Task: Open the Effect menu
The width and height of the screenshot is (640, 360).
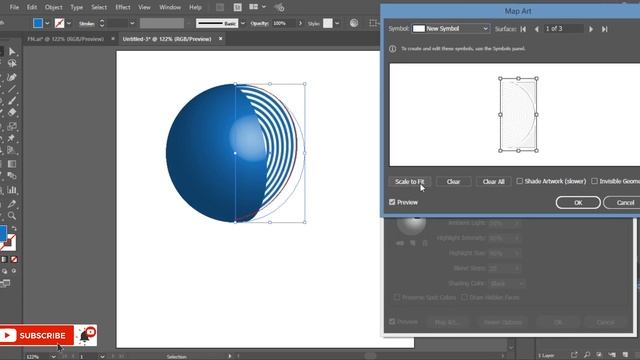Action: (122, 7)
